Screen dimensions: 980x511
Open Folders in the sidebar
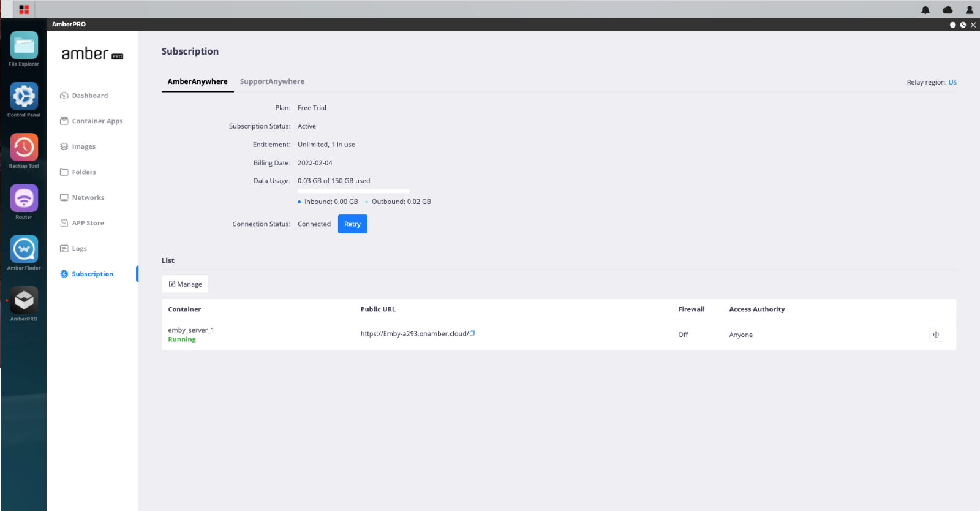(78, 172)
